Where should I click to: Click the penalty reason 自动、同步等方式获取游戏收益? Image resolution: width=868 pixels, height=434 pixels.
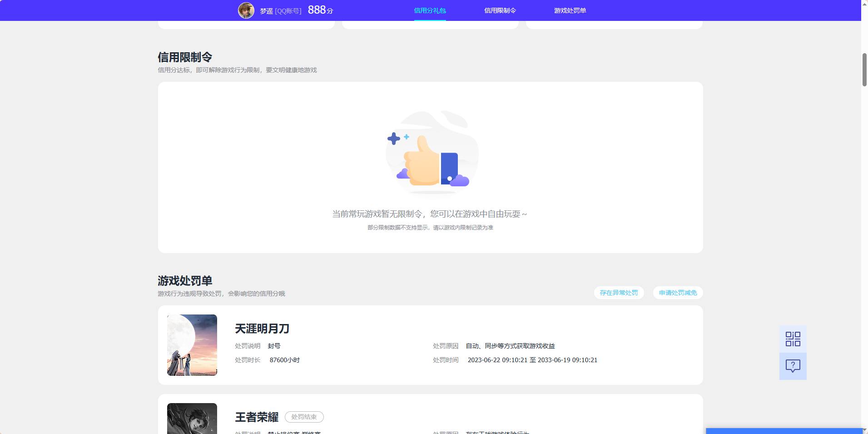pos(511,346)
